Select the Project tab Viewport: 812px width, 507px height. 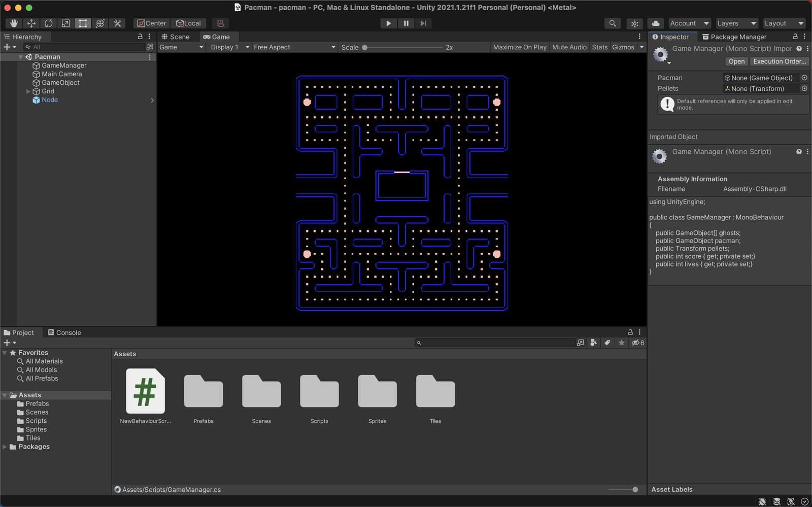(x=19, y=332)
